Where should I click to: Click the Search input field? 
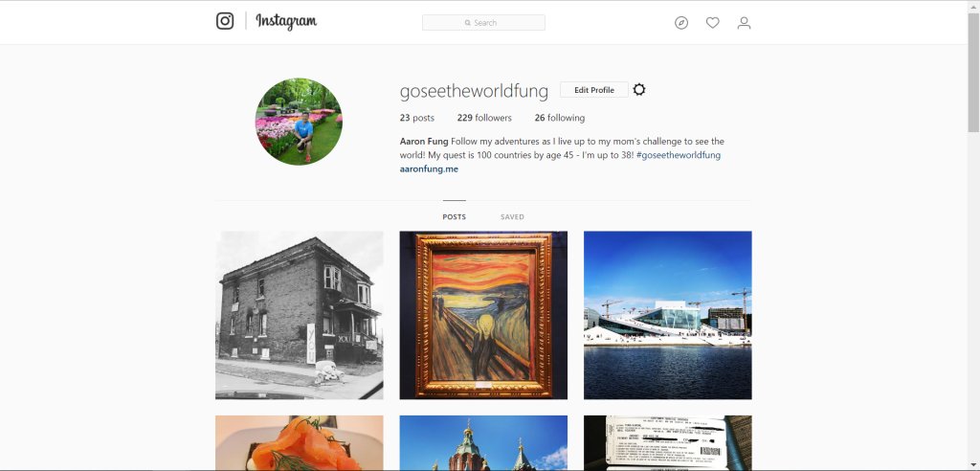[483, 23]
